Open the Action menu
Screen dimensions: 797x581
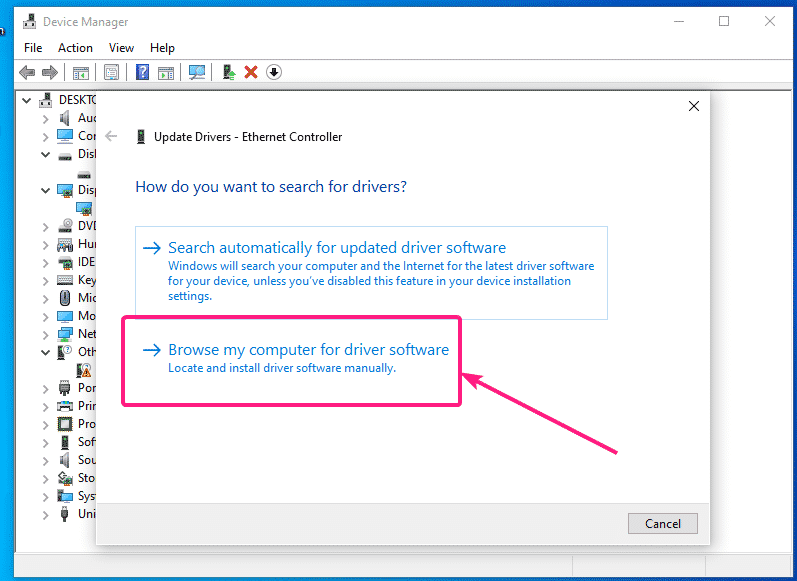pos(75,48)
